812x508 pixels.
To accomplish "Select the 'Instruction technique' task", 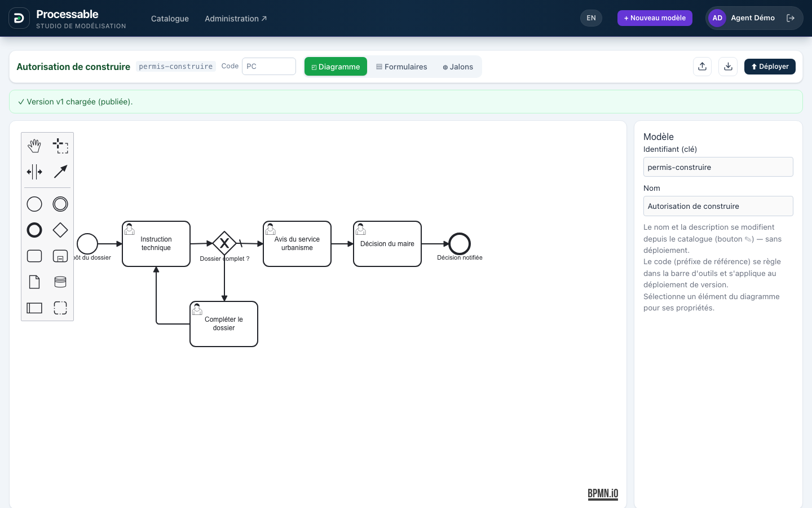I will (x=156, y=244).
